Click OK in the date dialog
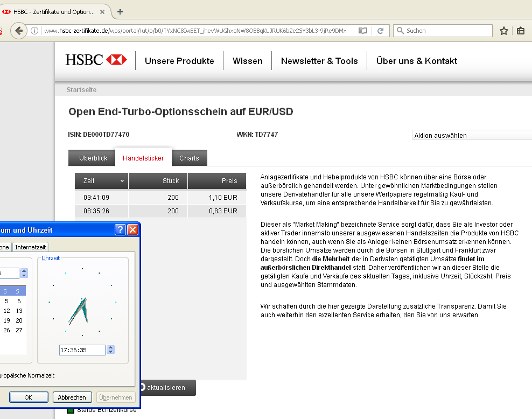This screenshot has height=419, width=532. point(29,397)
